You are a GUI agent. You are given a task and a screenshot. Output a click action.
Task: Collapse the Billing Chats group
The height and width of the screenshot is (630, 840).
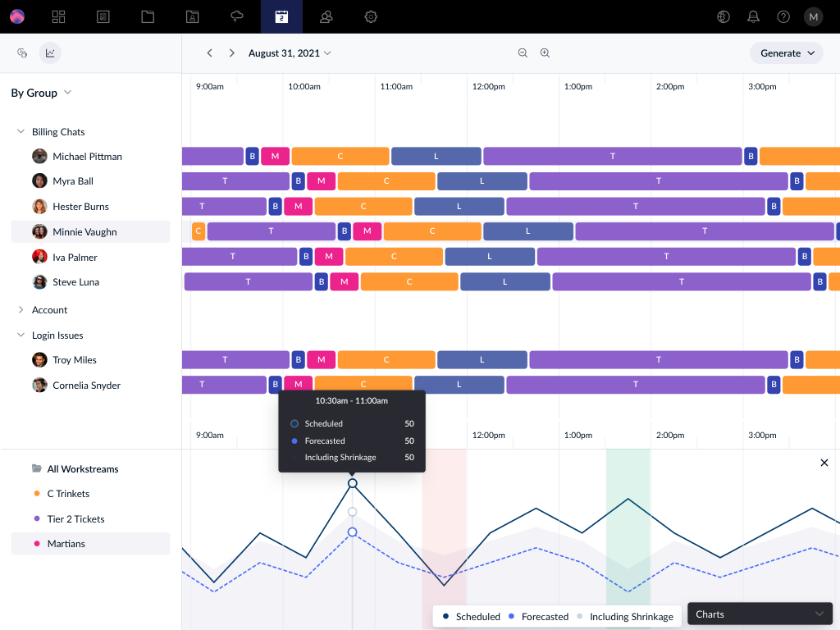pos(21,131)
